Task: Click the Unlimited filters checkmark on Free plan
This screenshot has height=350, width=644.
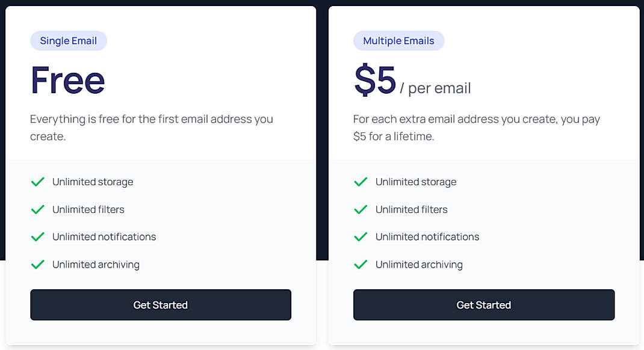Action: (37, 209)
